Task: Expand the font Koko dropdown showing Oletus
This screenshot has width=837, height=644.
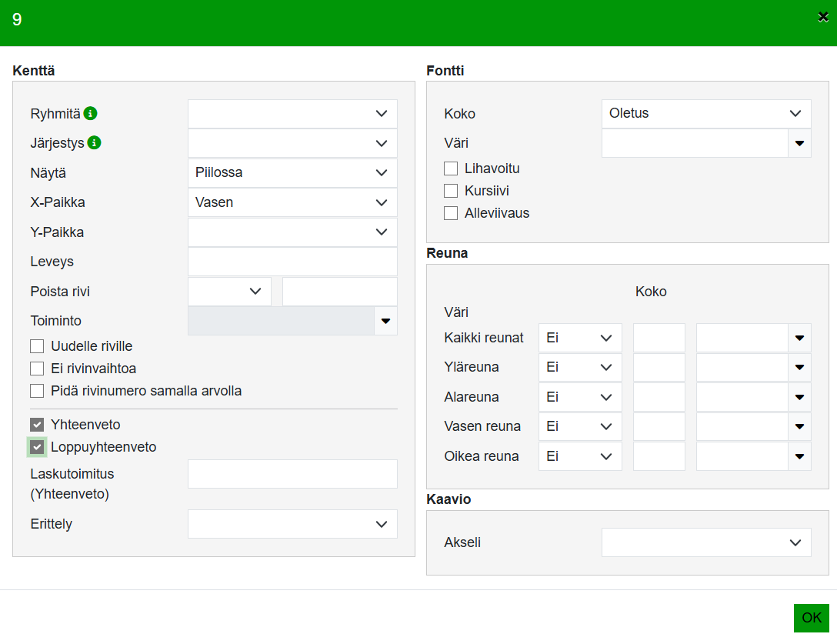Action: 705,114
